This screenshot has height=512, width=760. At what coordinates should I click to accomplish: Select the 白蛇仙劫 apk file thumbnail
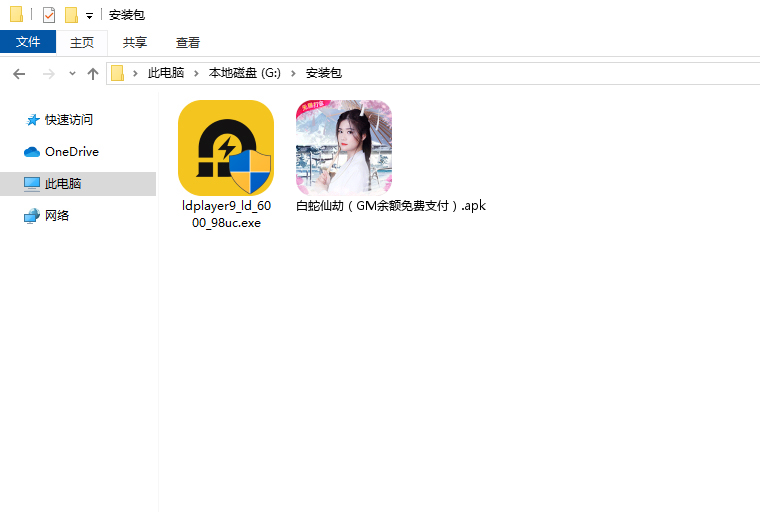(x=343, y=148)
